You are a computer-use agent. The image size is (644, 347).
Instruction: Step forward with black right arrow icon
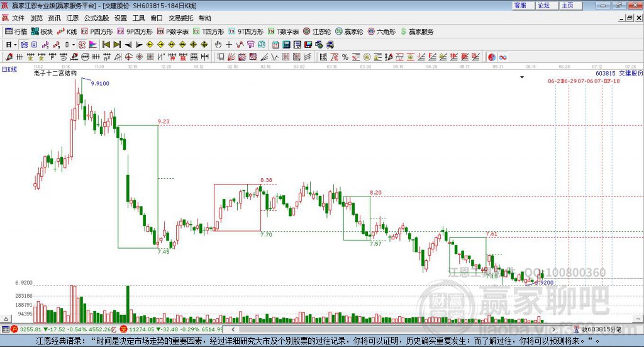(139, 45)
